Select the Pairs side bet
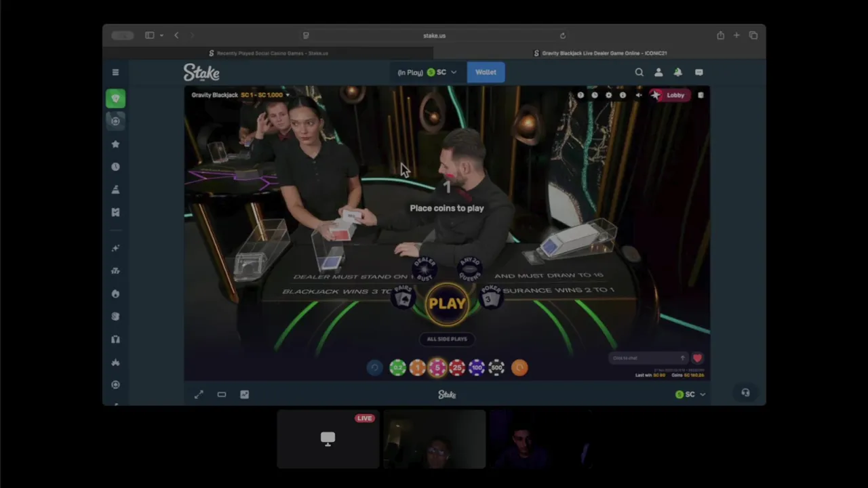Screen dimensions: 868x488 (403, 297)
